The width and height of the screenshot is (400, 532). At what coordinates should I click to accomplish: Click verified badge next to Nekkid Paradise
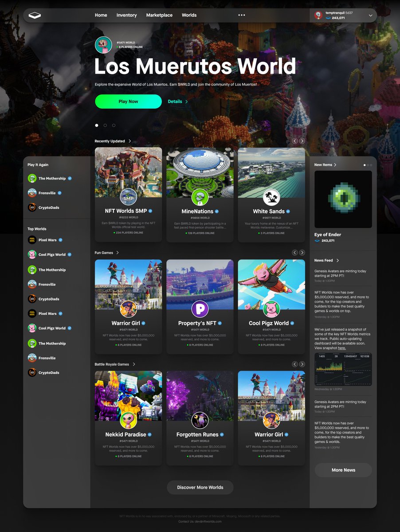click(x=150, y=435)
